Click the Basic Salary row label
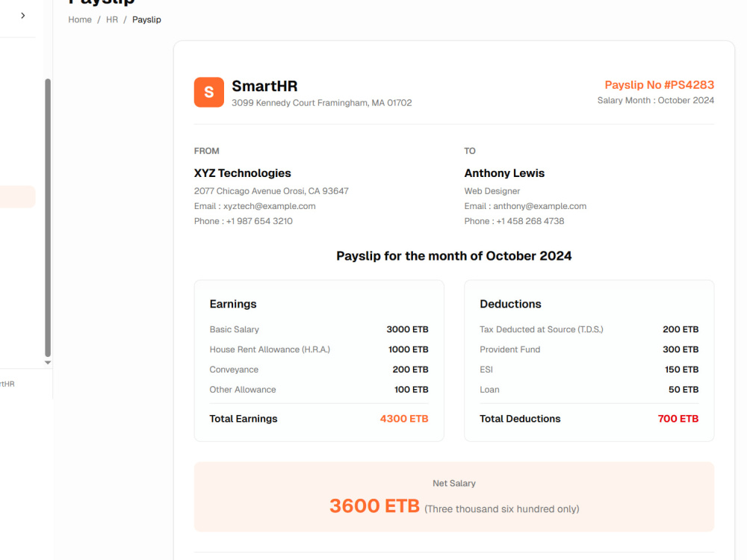This screenshot has height=560, width=747. point(234,329)
